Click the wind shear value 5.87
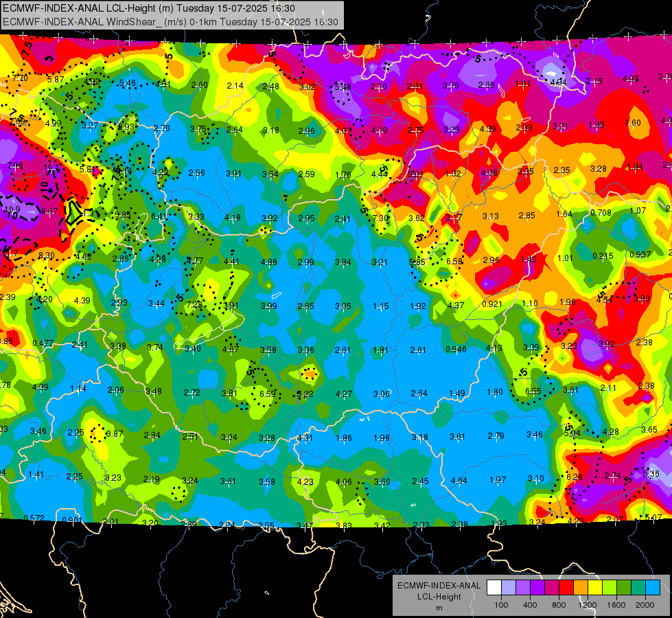 point(56,80)
